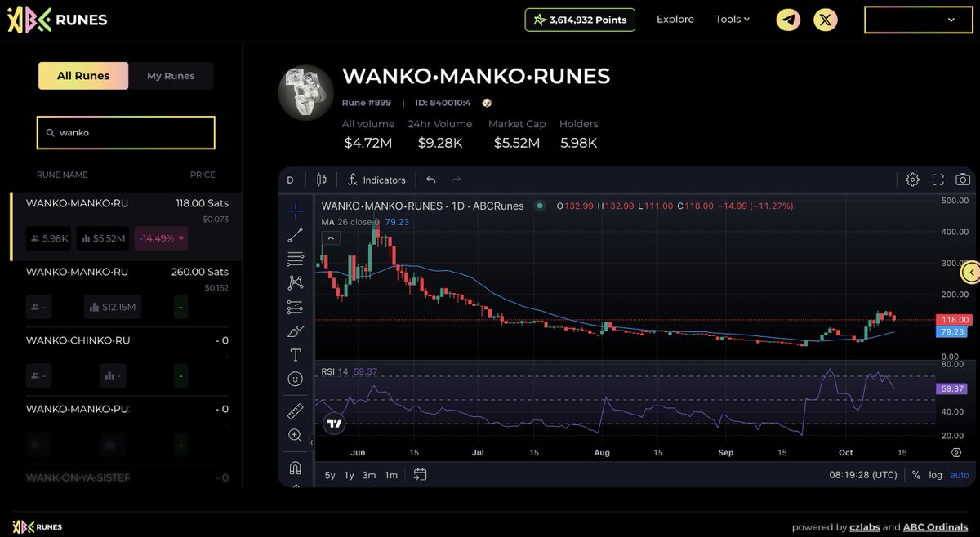
Task: Set the chart range to 1y
Action: [x=350, y=475]
